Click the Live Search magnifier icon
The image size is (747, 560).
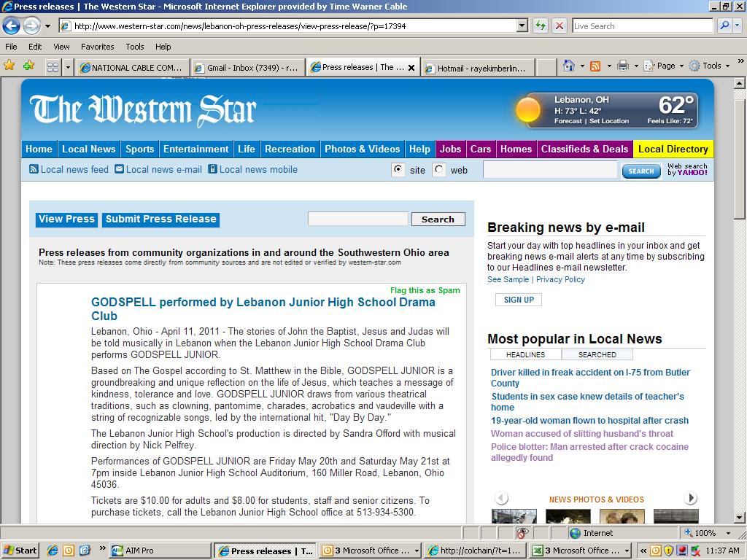(x=724, y=26)
